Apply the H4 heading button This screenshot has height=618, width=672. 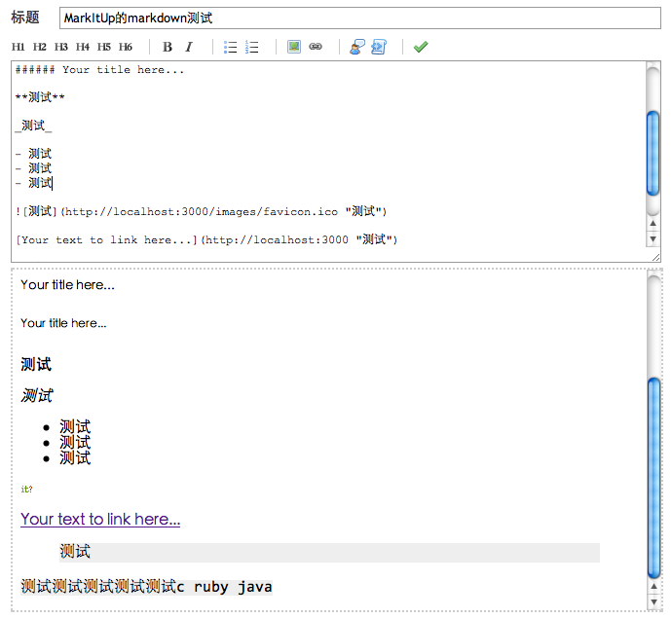pos(82,47)
